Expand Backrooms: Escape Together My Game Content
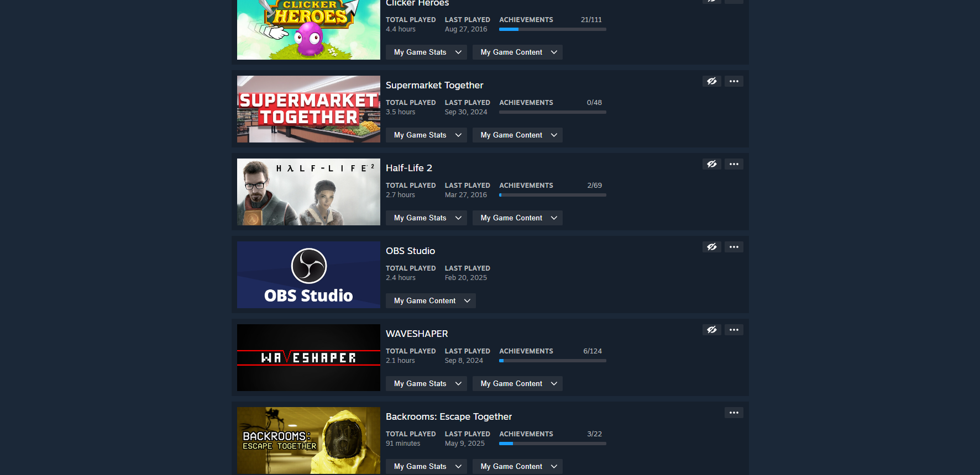 [x=517, y=466]
